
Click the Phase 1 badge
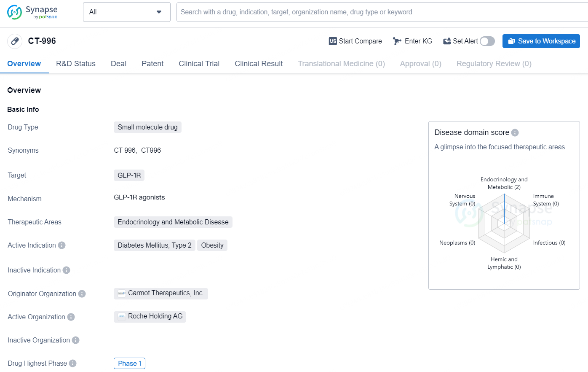(x=129, y=364)
